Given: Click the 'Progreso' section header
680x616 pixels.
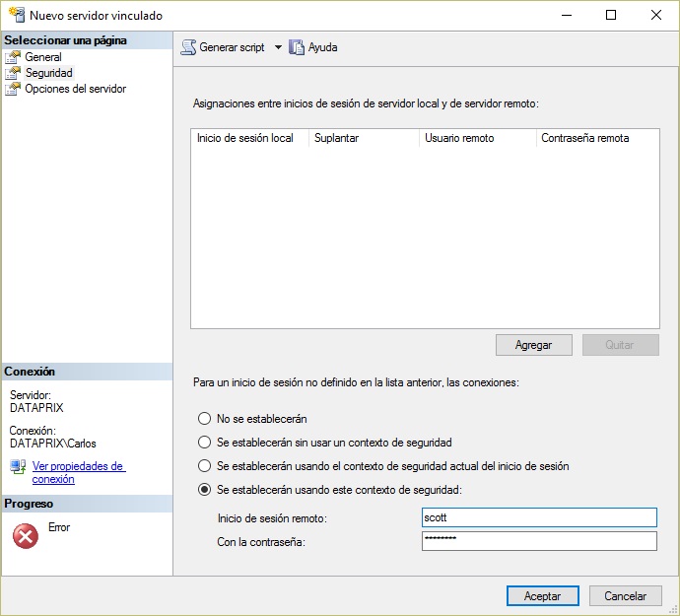Looking at the screenshot, I should (x=87, y=504).
